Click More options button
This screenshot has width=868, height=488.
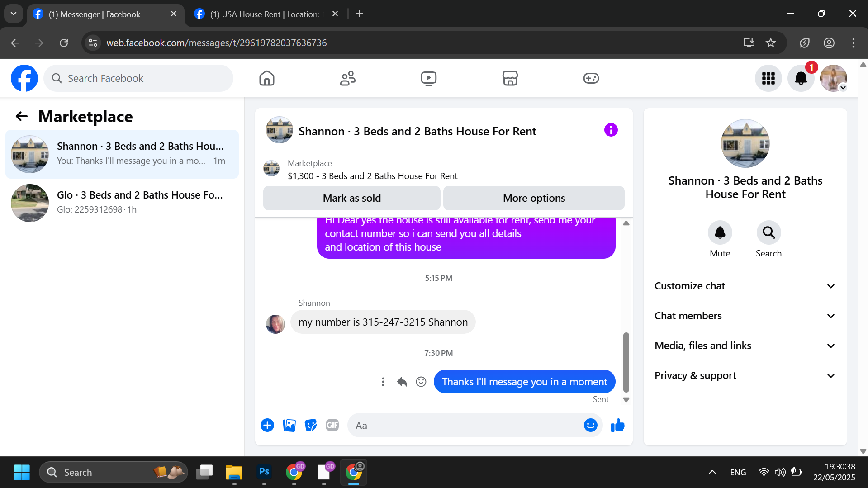[x=534, y=198]
